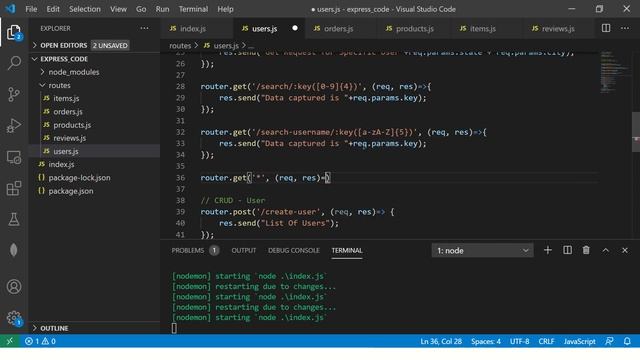Change indentation via 'Spaces: 4'
The height and width of the screenshot is (360, 640).
[485, 341]
